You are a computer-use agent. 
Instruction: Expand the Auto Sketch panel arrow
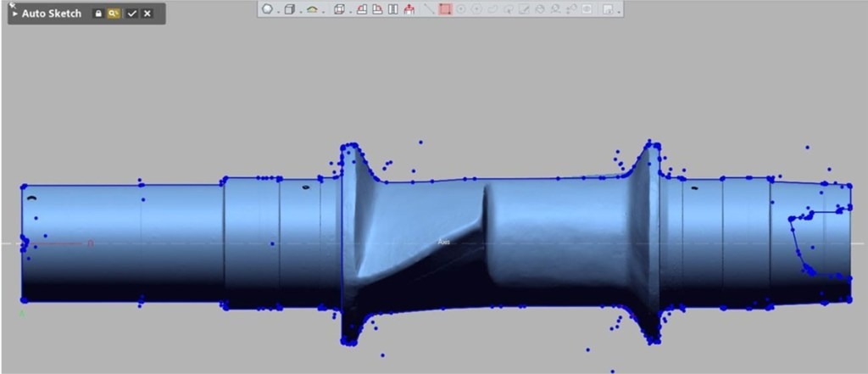(14, 14)
